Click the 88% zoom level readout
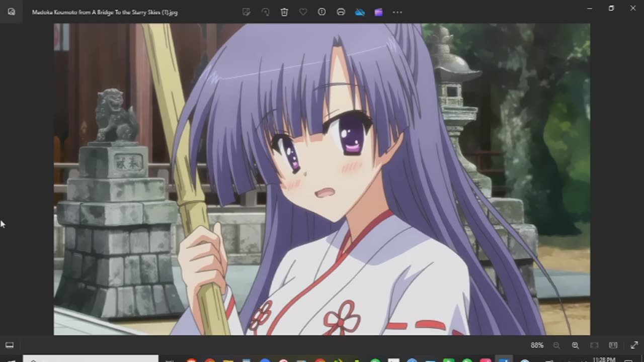This screenshot has width=644, height=362. coord(537,345)
